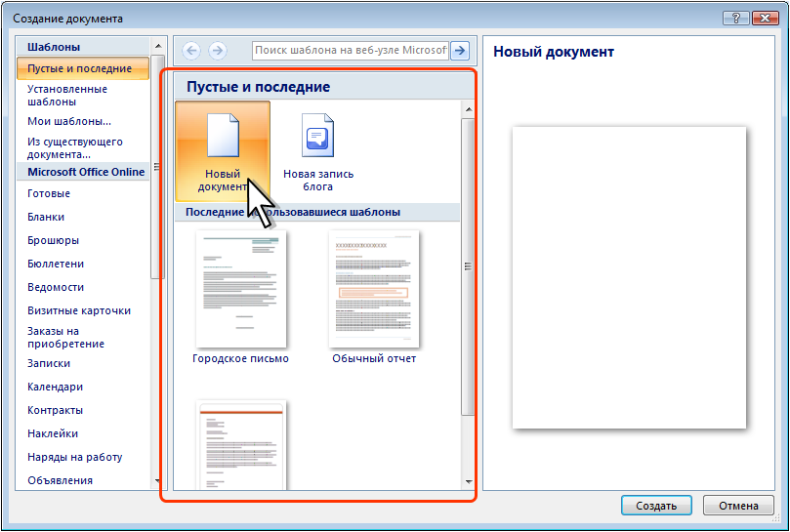Open the Бланки category
Screen dimensions: 790x532
pos(46,217)
